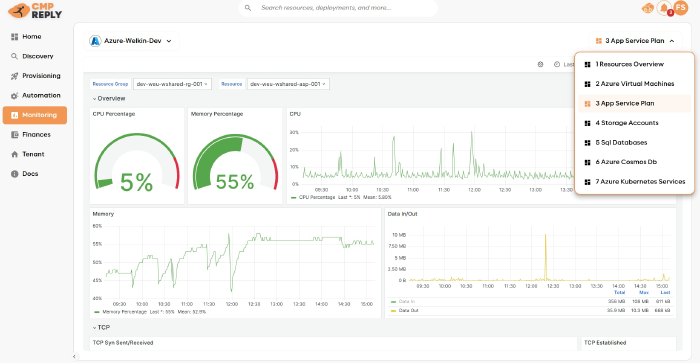Collapse the Overview section
The height and width of the screenshot is (363, 700).
109,98
